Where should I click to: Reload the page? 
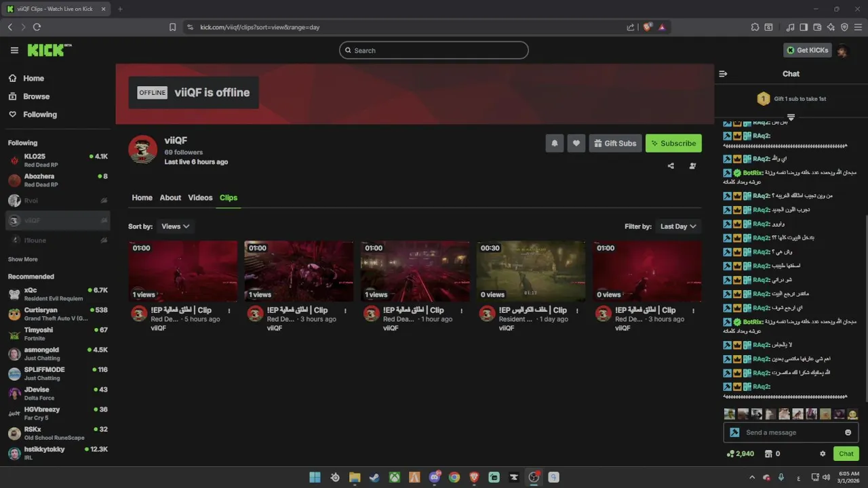[x=37, y=27]
